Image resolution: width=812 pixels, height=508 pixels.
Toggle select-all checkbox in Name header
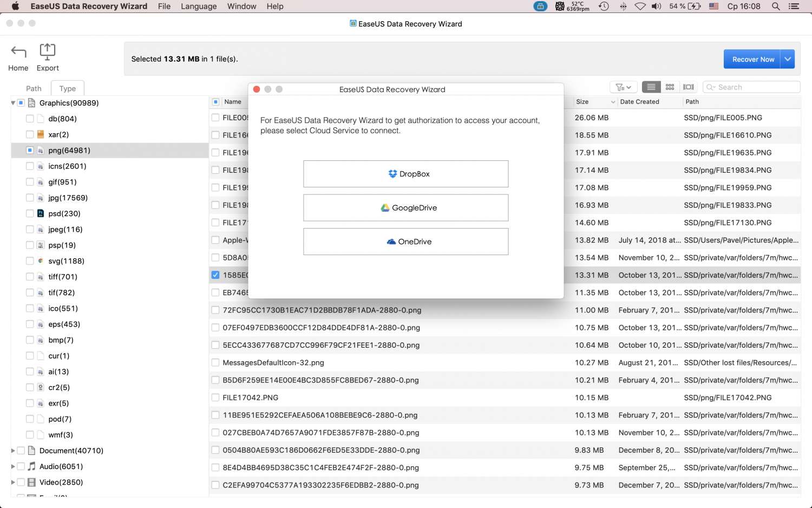[x=215, y=102]
